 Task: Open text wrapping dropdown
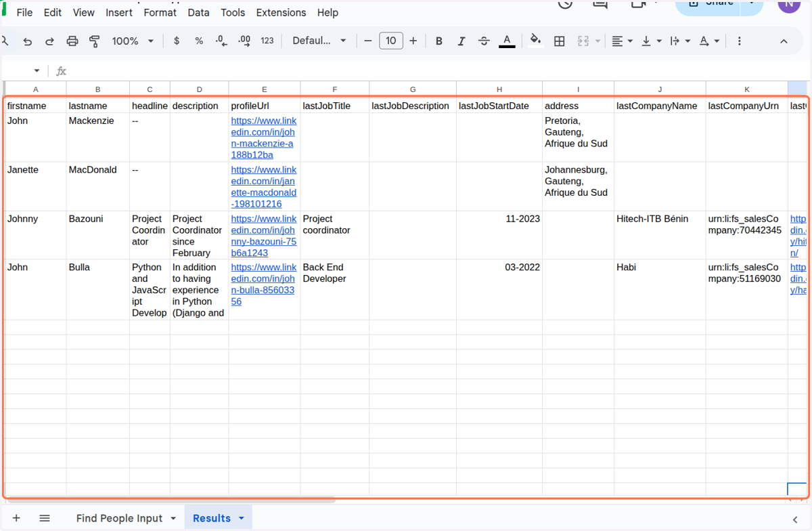[680, 41]
